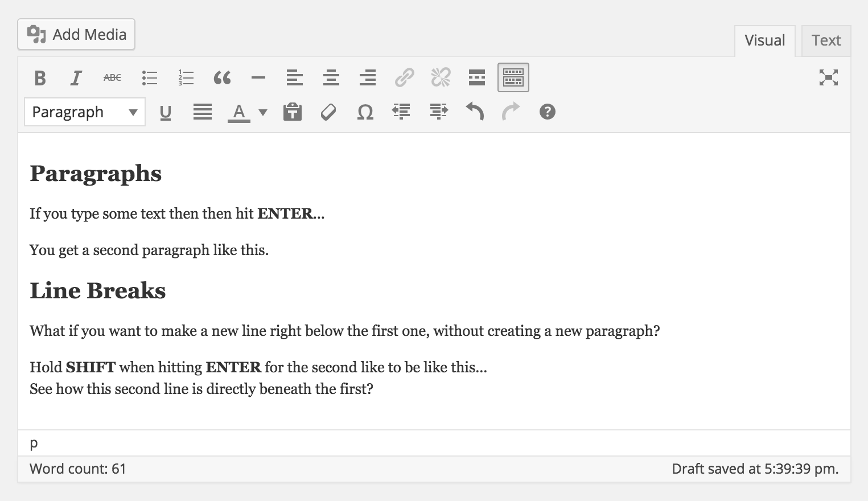Click the Add Media button
The image size is (868, 501).
coord(76,34)
